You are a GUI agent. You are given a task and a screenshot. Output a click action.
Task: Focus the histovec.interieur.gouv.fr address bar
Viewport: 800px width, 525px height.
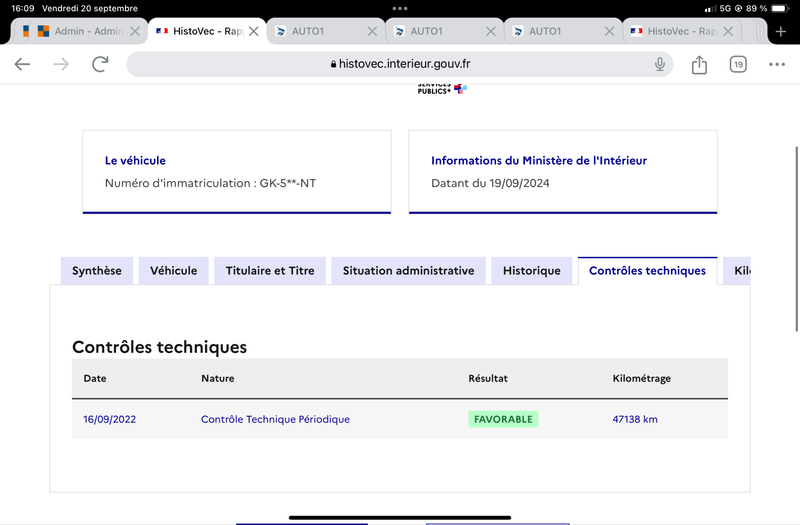click(x=399, y=64)
